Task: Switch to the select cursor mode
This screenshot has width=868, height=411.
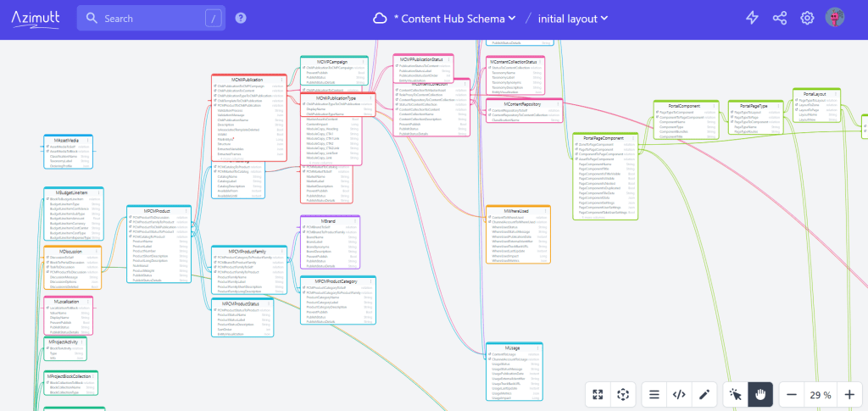Action: pyautogui.click(x=735, y=394)
